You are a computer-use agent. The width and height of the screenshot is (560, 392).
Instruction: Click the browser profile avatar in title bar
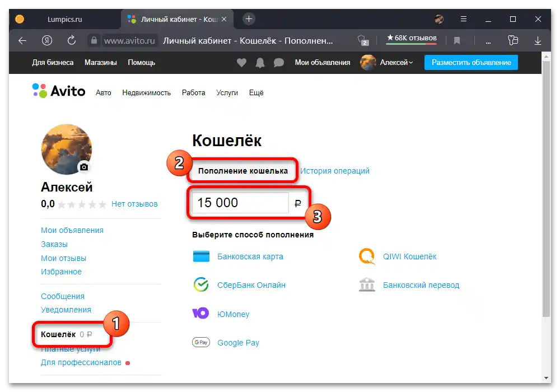coord(439,19)
